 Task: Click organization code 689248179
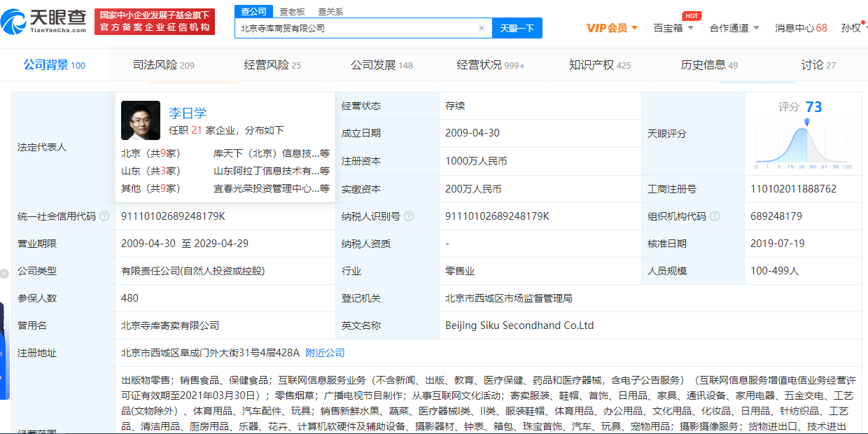click(776, 216)
